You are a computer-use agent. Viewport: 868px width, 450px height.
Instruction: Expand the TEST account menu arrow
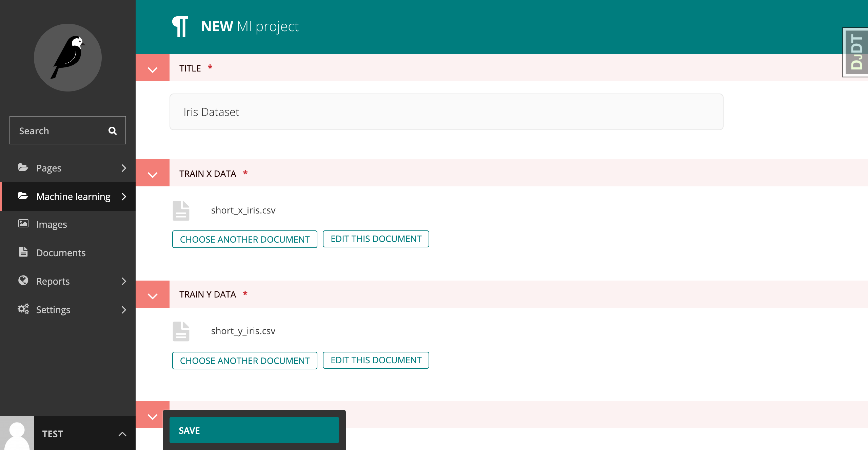[122, 434]
